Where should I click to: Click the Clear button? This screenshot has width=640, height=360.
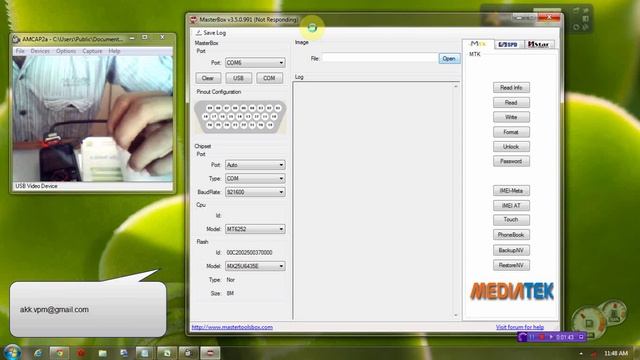(208, 78)
